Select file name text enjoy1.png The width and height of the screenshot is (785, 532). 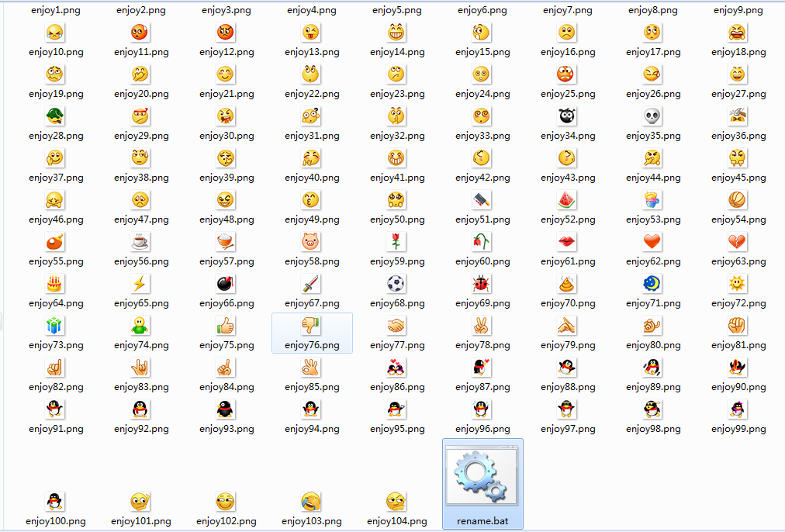point(56,10)
